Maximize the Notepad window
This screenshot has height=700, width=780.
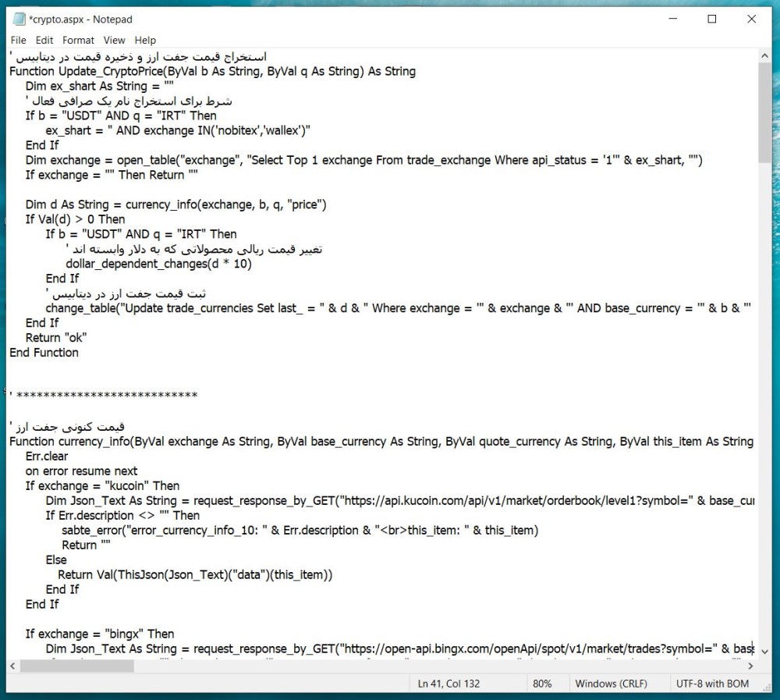click(711, 20)
